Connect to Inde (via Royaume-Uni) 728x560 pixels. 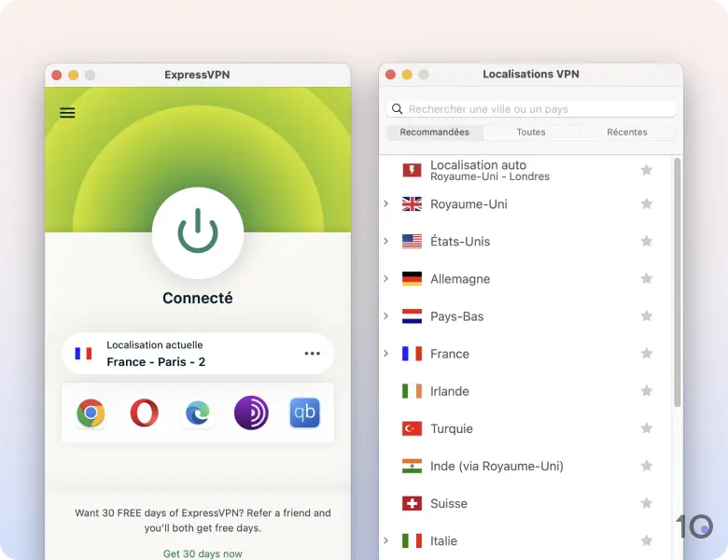point(497,467)
